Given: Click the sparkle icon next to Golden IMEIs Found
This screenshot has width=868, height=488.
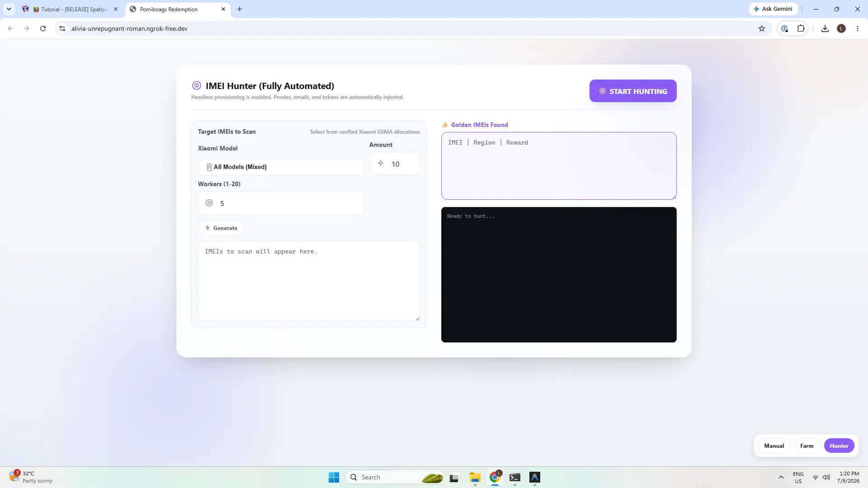Looking at the screenshot, I should tap(445, 125).
